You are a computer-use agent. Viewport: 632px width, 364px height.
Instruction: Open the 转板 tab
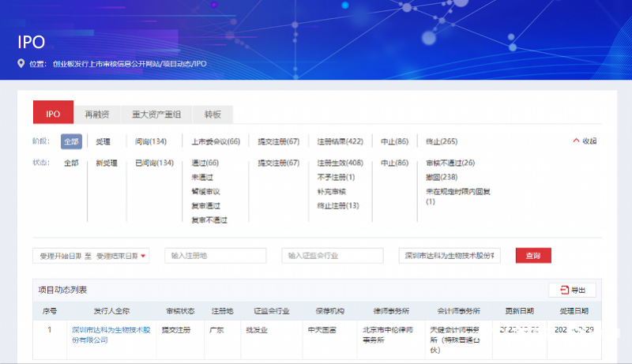tap(213, 114)
